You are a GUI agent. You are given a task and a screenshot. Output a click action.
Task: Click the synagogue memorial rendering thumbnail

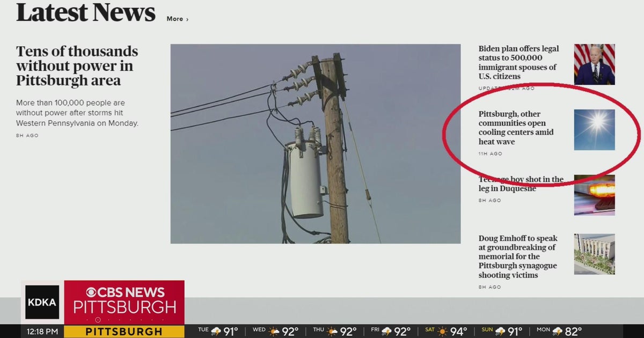point(595,254)
